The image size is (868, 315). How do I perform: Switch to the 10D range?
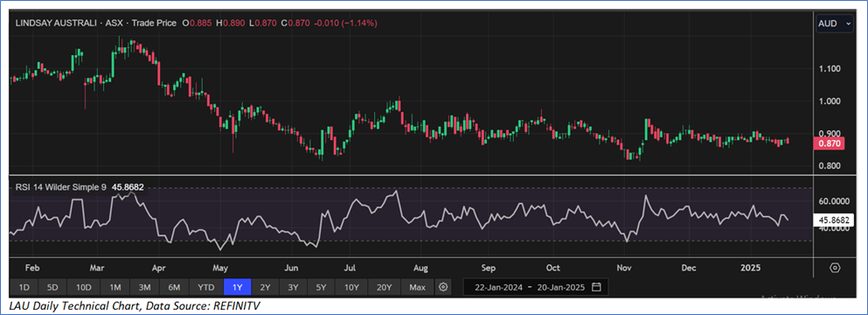point(84,287)
